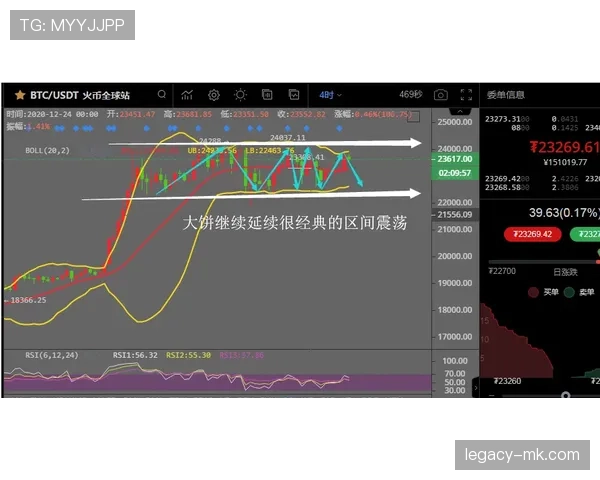Click the red ₮23269.42 price button
600x480 pixels.
[533, 234]
